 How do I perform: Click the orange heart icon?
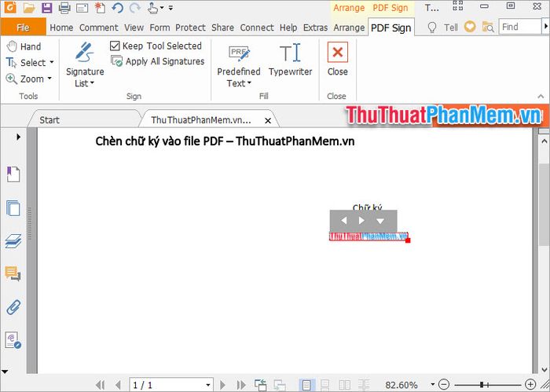click(x=470, y=27)
